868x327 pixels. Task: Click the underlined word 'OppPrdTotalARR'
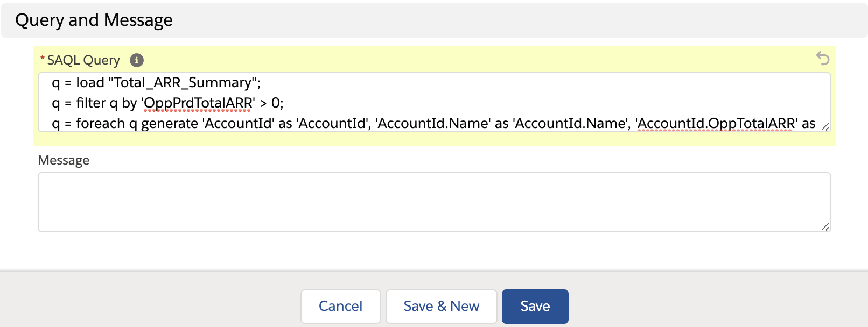click(198, 103)
